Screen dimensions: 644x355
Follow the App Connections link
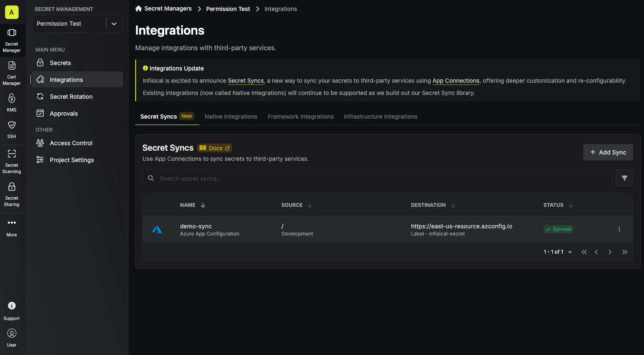point(456,81)
